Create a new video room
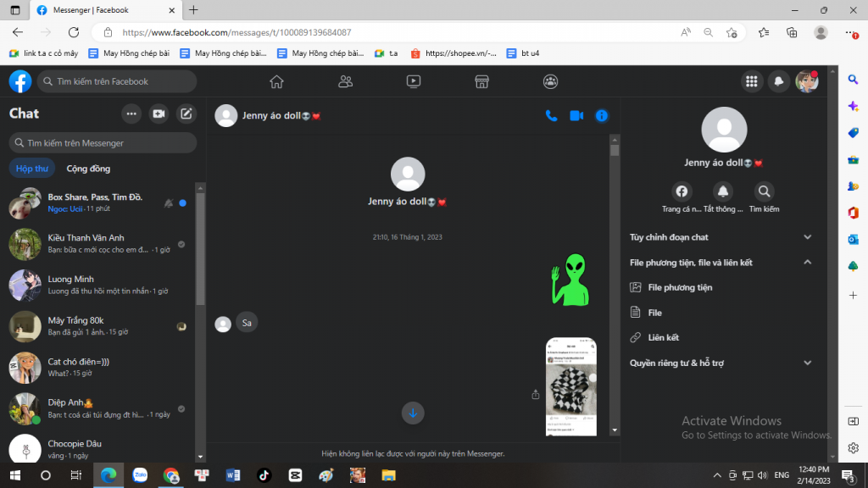 pyautogui.click(x=159, y=114)
